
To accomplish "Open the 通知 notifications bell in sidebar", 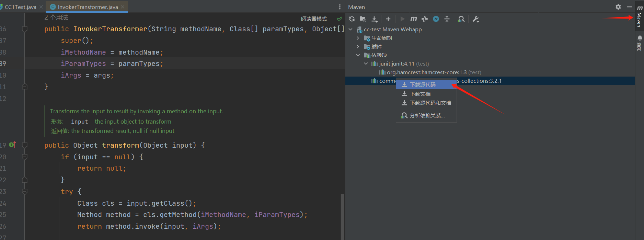I will click(640, 38).
